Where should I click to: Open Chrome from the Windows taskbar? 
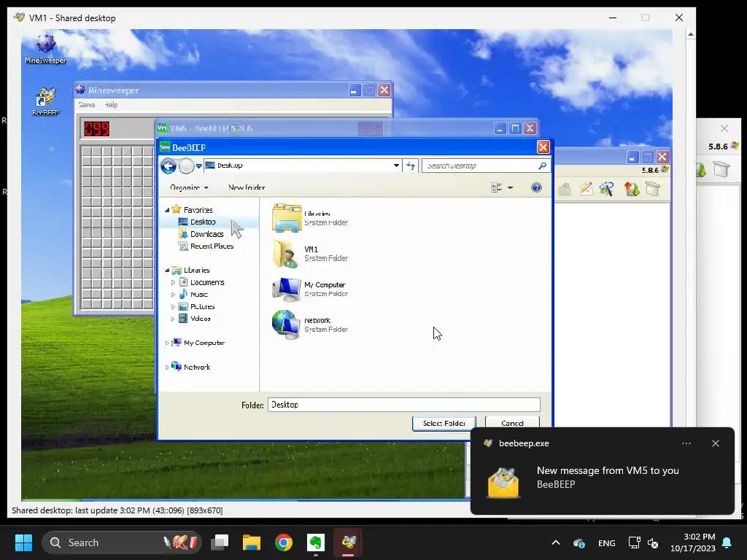pos(284,542)
